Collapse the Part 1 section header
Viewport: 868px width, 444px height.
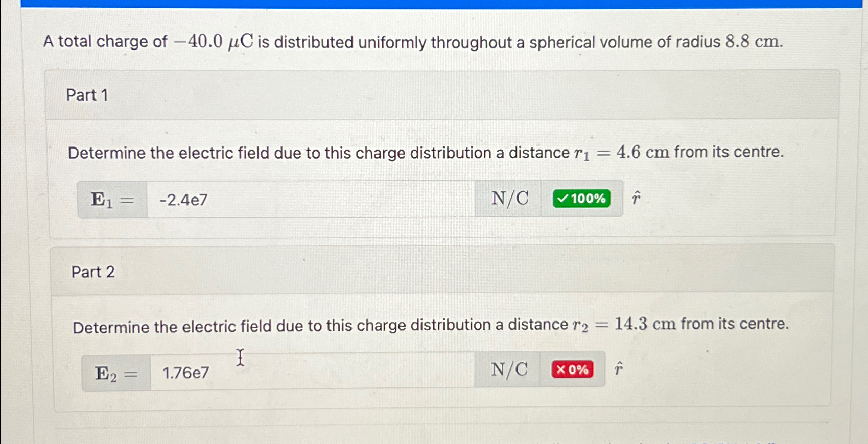click(86, 95)
